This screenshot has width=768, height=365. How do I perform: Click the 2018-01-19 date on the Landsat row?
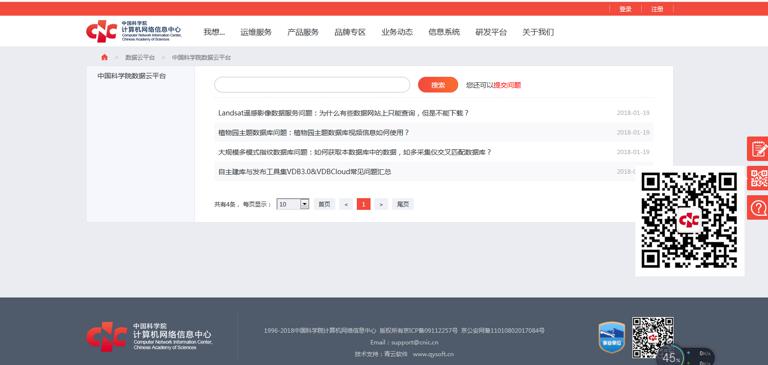[633, 113]
